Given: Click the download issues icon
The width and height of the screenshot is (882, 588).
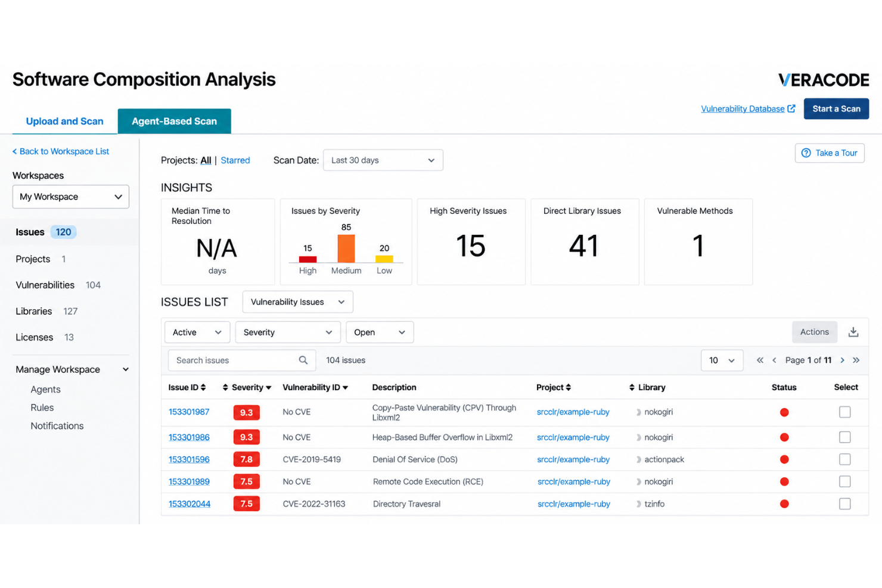Looking at the screenshot, I should tap(853, 332).
